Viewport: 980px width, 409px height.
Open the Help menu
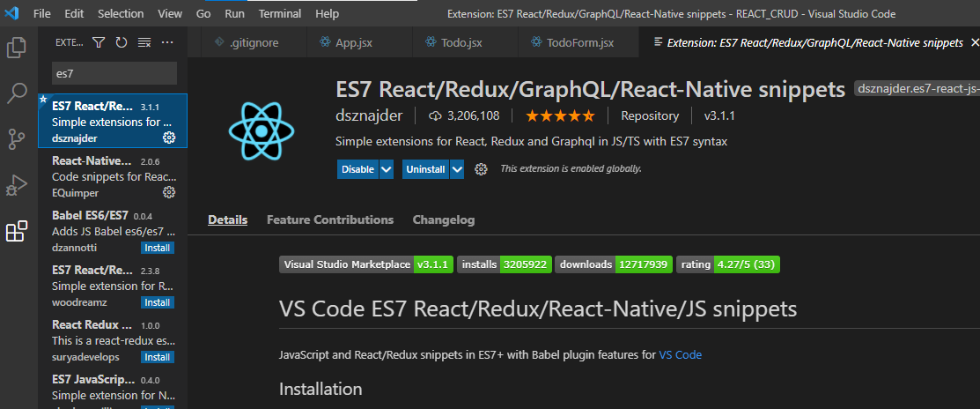point(328,13)
